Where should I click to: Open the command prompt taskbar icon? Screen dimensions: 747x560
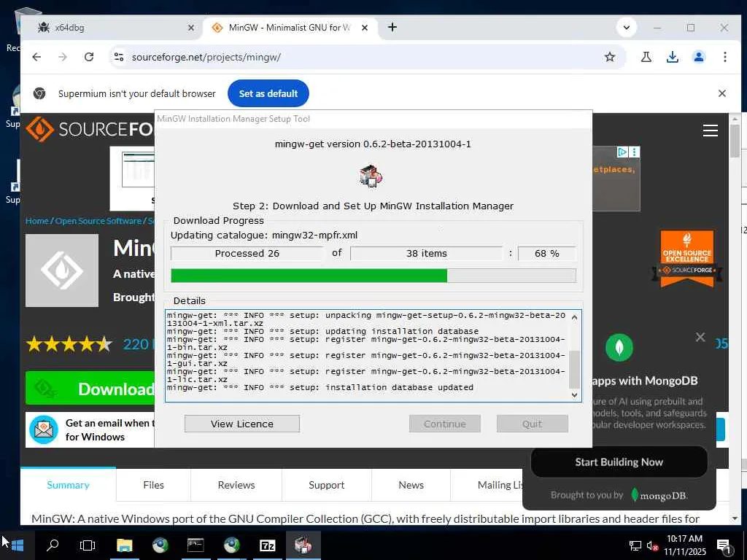coord(196,545)
